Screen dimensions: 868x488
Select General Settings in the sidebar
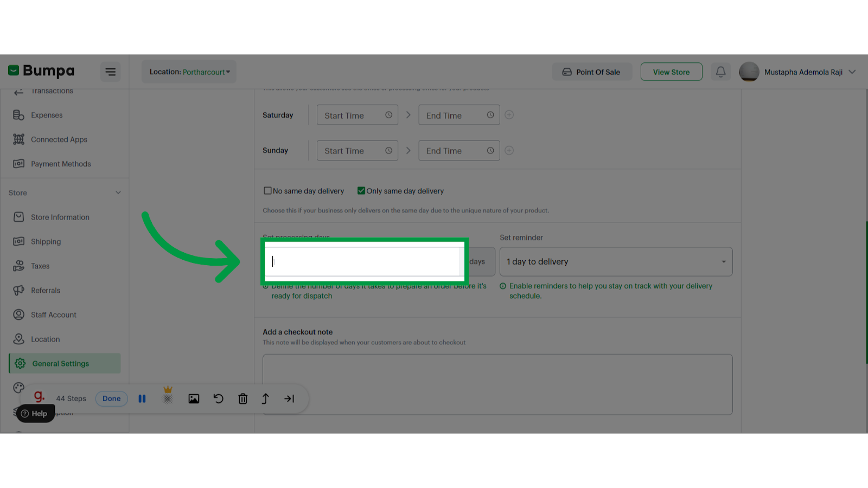pos(65,363)
